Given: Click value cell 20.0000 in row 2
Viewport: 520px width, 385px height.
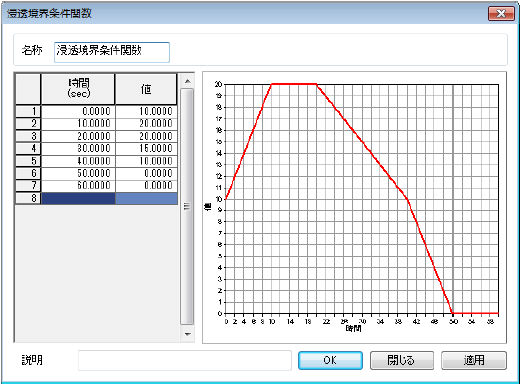Looking at the screenshot, I should [146, 124].
